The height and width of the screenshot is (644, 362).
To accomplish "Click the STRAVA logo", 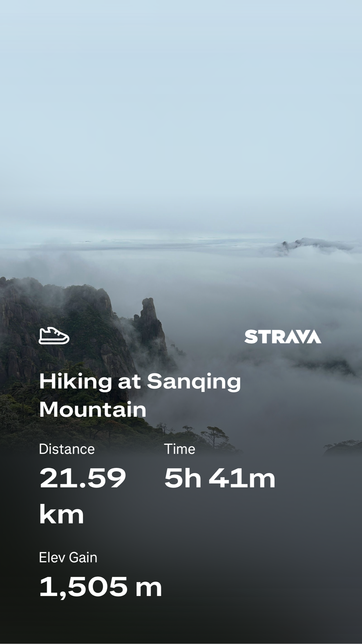I will pos(283,337).
